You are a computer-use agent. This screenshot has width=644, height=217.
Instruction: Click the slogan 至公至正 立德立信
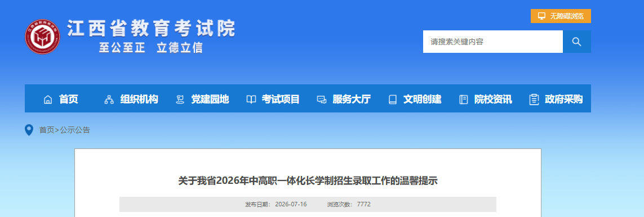151,48
